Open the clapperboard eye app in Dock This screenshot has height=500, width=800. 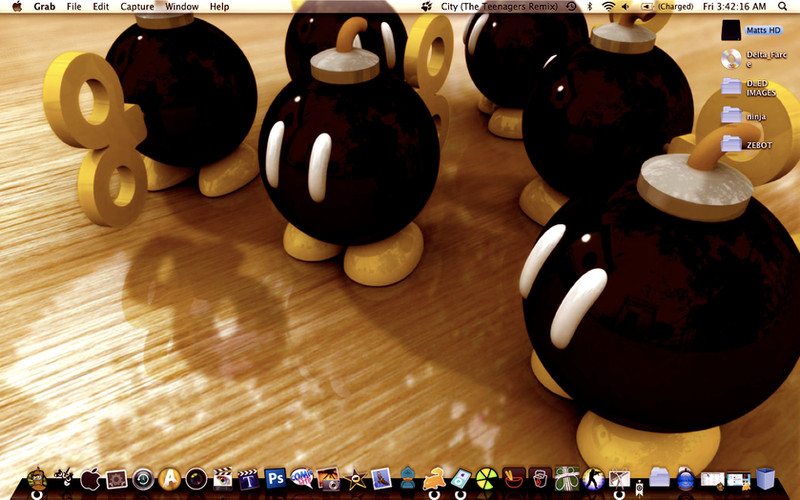tap(222, 479)
